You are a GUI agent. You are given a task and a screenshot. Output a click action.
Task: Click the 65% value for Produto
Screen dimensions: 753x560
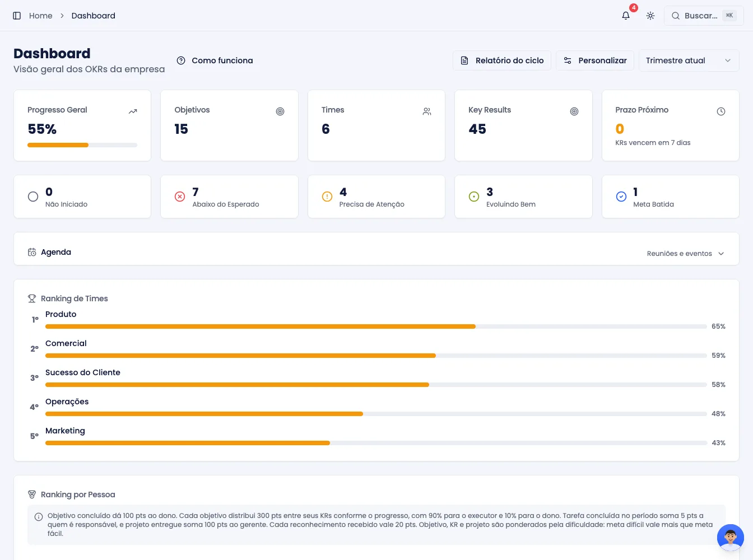pyautogui.click(x=718, y=326)
